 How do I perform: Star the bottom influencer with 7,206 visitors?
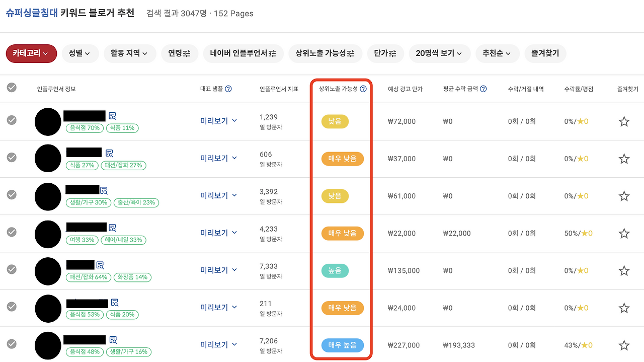(624, 345)
